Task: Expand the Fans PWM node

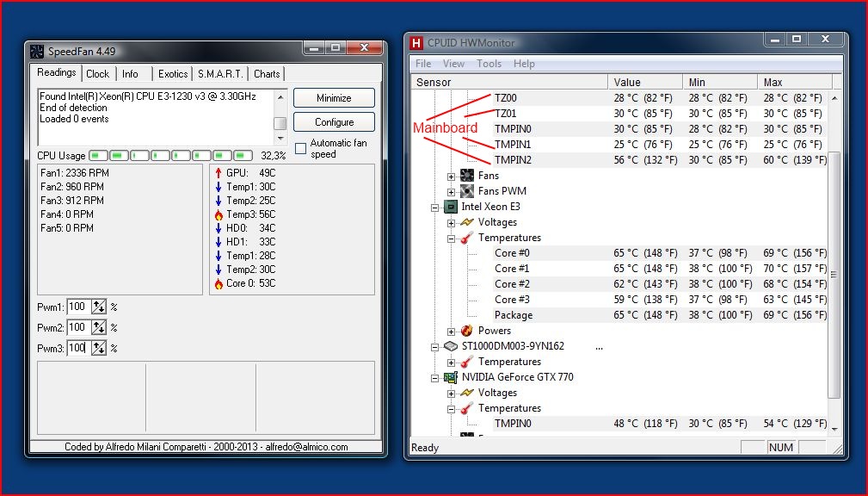Action: 451,192
